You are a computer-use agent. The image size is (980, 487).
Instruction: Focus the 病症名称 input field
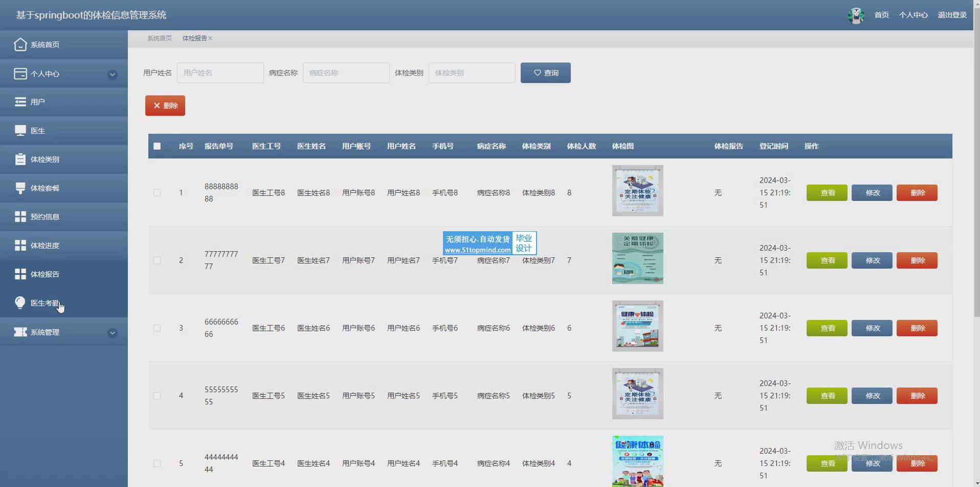point(346,73)
